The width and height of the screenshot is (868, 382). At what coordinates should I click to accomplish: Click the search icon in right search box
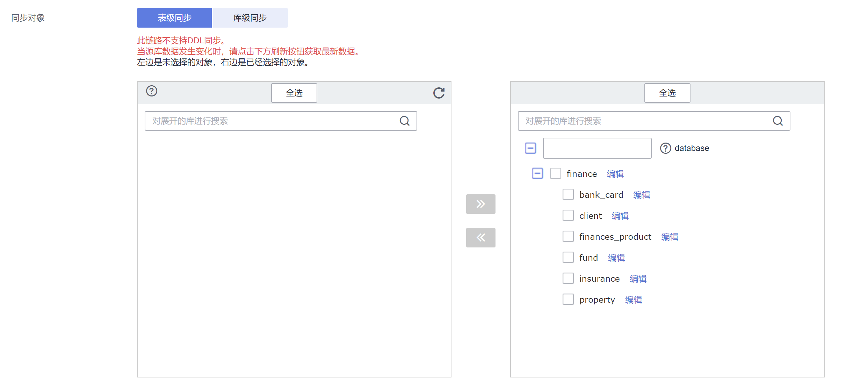coord(777,121)
